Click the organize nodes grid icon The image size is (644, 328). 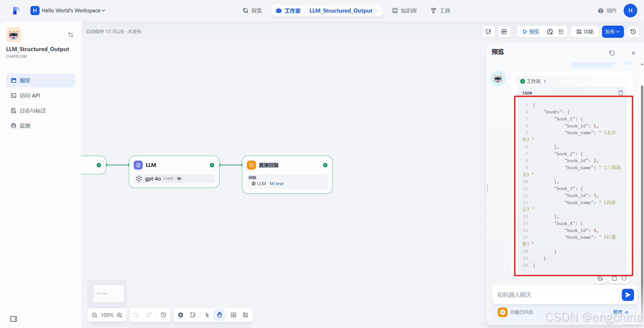pyautogui.click(x=246, y=315)
